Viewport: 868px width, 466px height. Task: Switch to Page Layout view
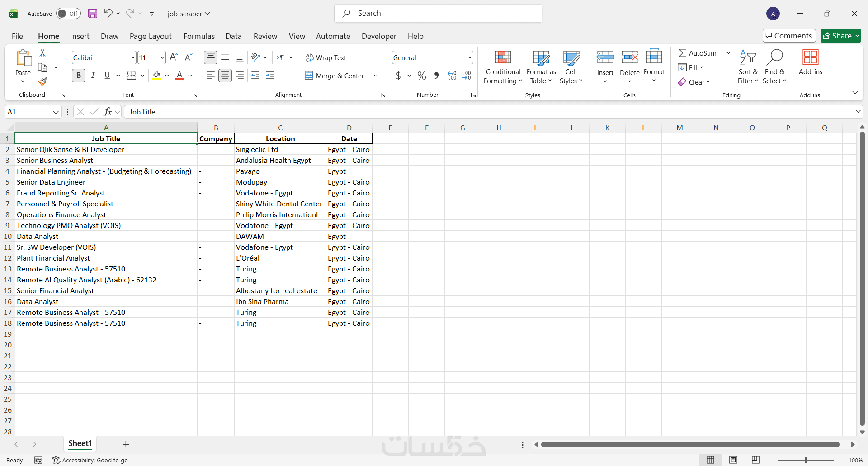[x=733, y=460]
